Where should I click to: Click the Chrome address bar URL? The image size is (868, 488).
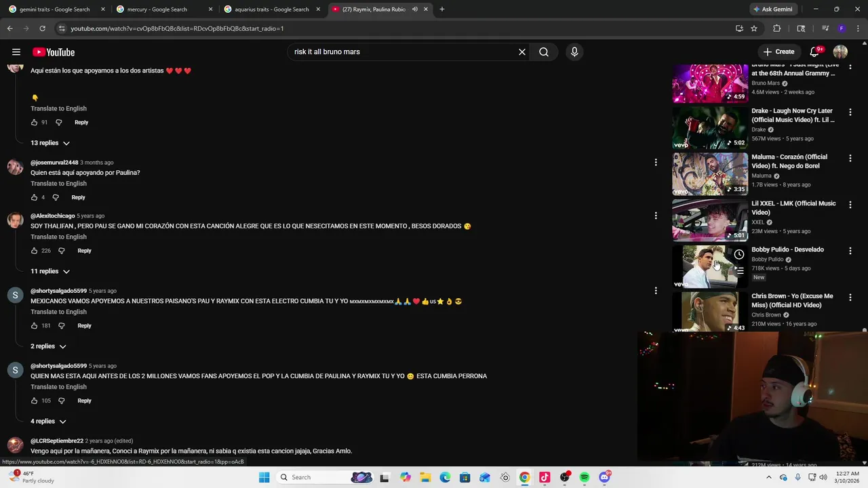177,28
